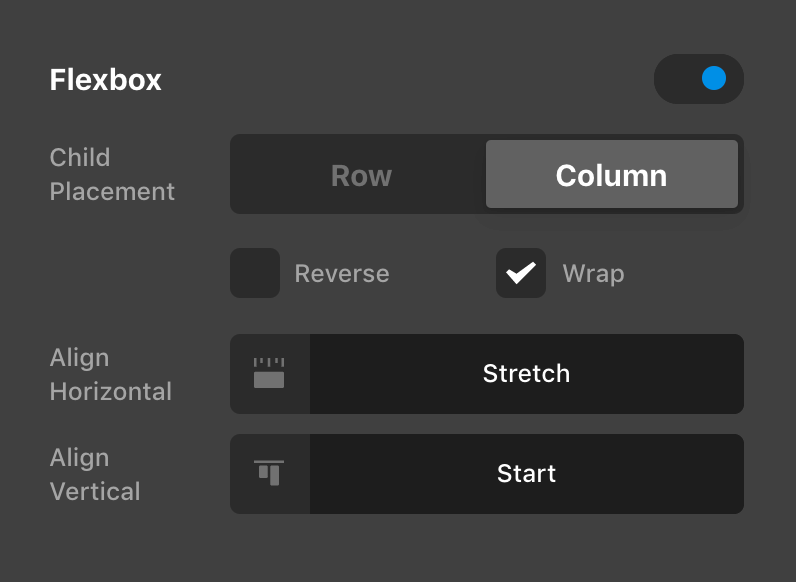The image size is (796, 582).
Task: Enable the Reverse checkbox
Action: (x=255, y=274)
